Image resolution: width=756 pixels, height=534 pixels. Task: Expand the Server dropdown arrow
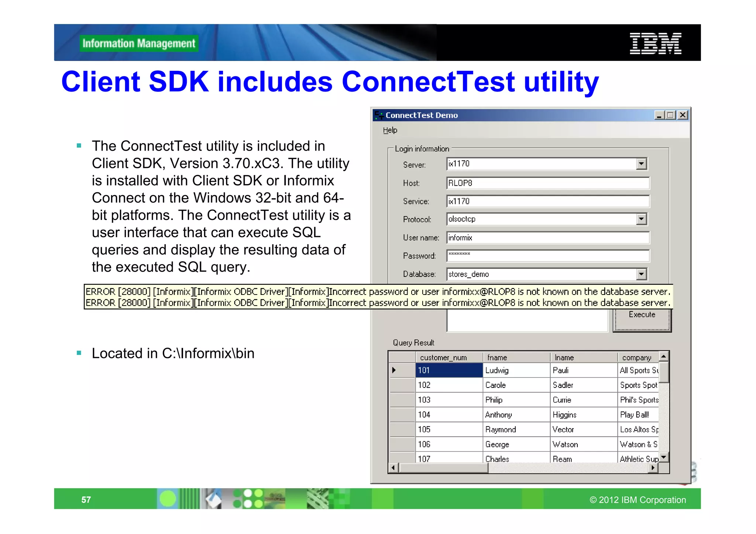(x=642, y=164)
